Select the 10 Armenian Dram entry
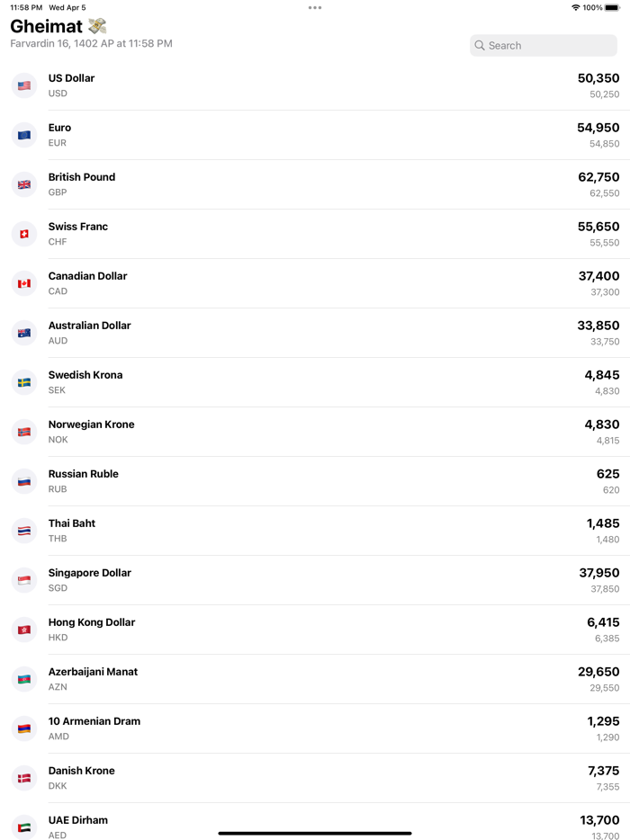Viewport: 630px width, 840px height. click(315, 728)
